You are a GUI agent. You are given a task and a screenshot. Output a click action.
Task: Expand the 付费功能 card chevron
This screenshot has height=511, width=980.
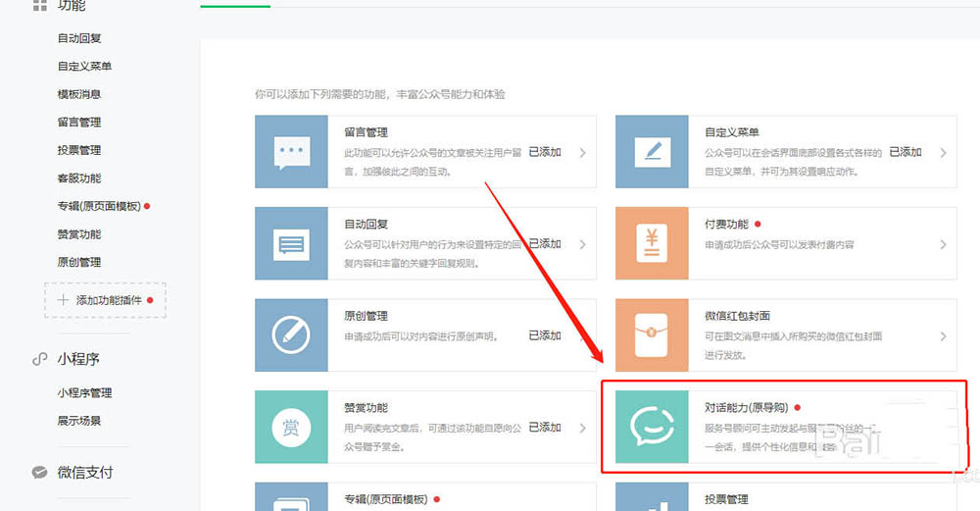click(943, 244)
